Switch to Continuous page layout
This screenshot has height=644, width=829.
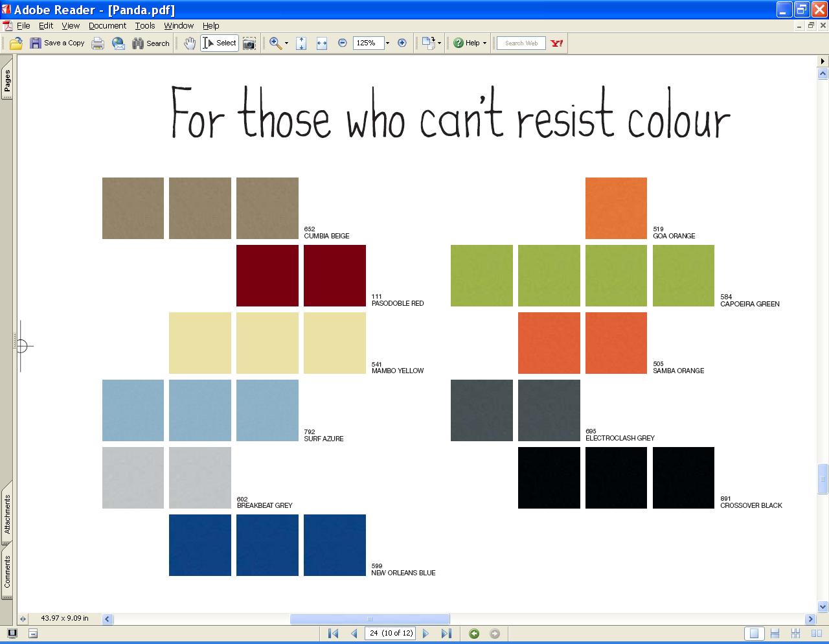[x=775, y=634]
